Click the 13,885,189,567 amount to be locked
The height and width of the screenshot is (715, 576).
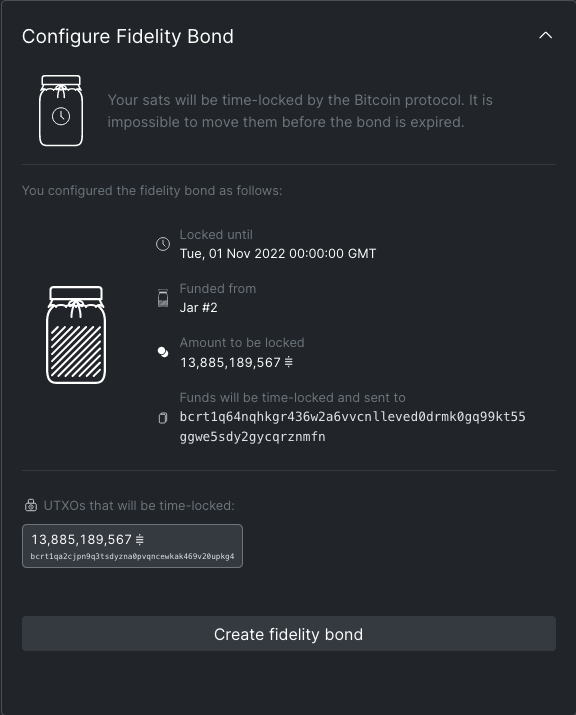pyautogui.click(x=230, y=363)
